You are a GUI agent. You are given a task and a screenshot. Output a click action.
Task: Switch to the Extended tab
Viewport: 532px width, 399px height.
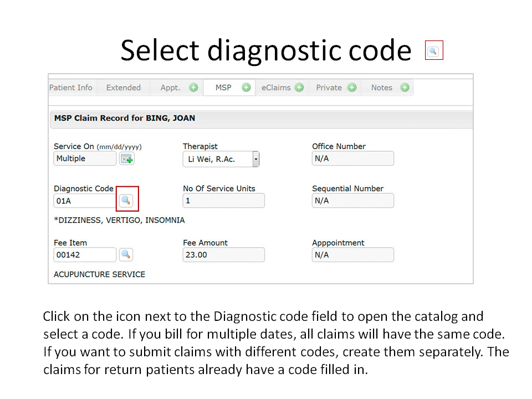tap(123, 88)
